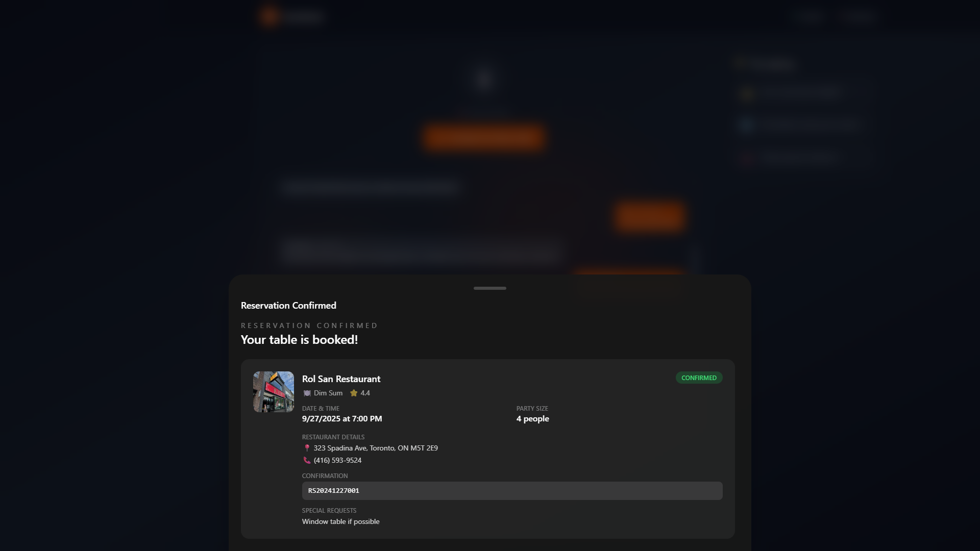Click the 9/27/2025 at 7:00 PM date
The width and height of the screenshot is (980, 551).
(x=342, y=419)
